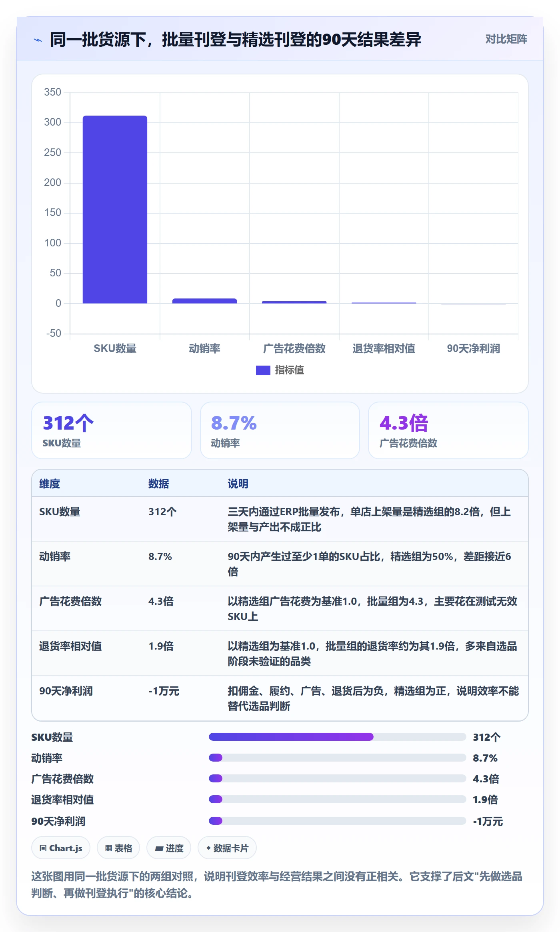Click the 动销率 bar in the chart

pyautogui.click(x=204, y=301)
